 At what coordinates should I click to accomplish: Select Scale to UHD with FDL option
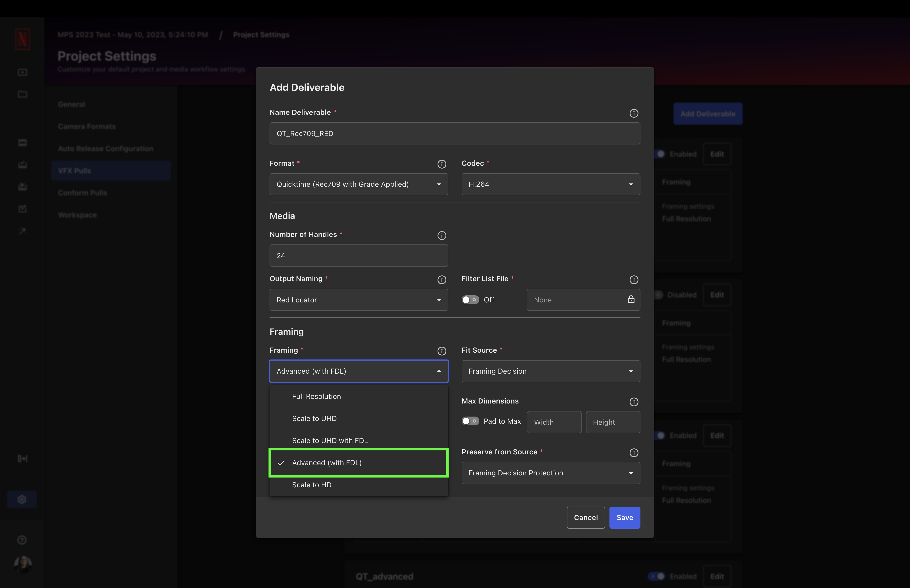pos(359,441)
